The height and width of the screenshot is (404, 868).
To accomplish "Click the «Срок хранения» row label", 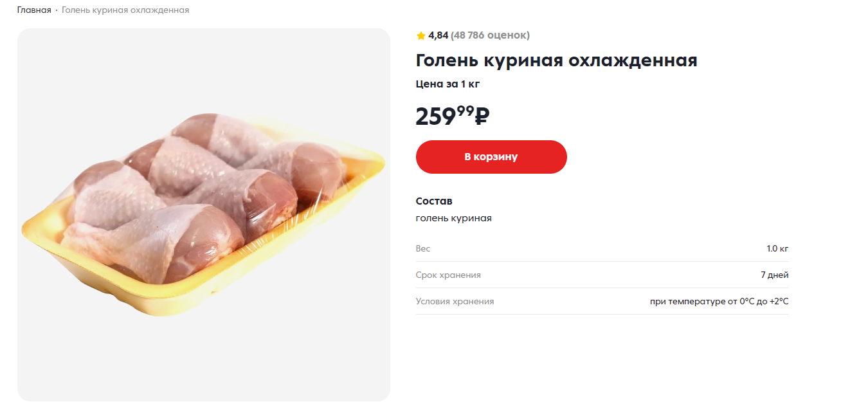I will click(448, 275).
